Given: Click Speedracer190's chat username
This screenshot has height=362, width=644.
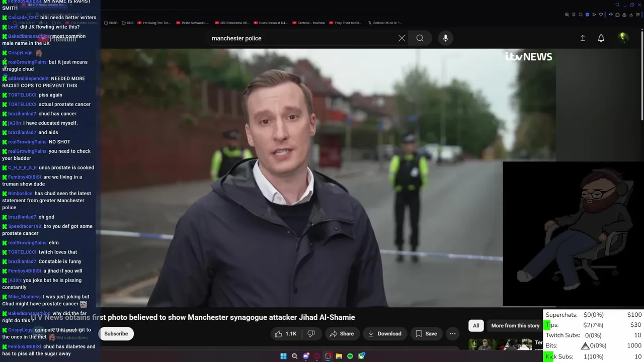Looking at the screenshot, I should point(25,226).
